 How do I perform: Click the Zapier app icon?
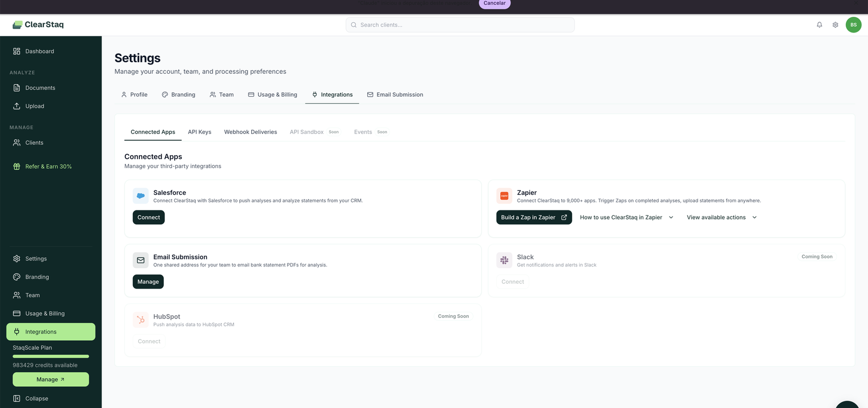coord(504,196)
